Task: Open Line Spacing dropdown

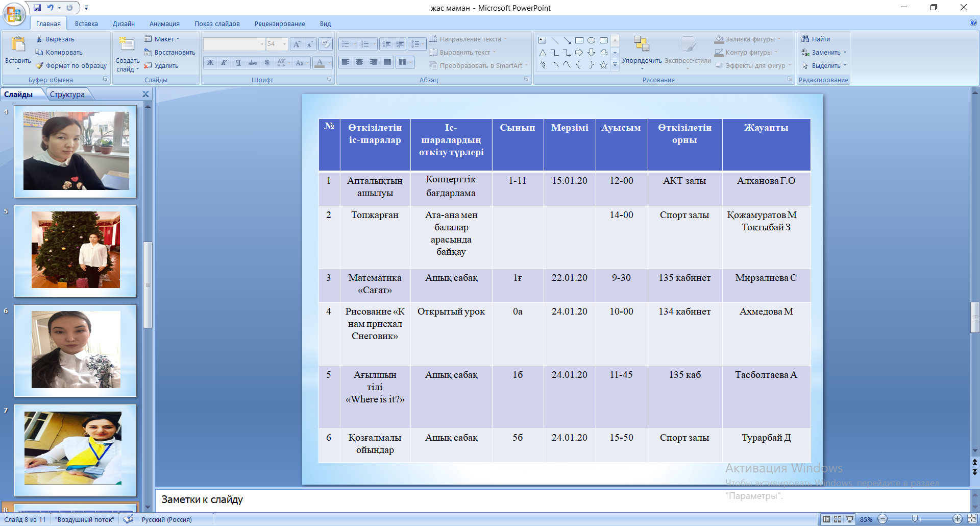Action: point(418,44)
